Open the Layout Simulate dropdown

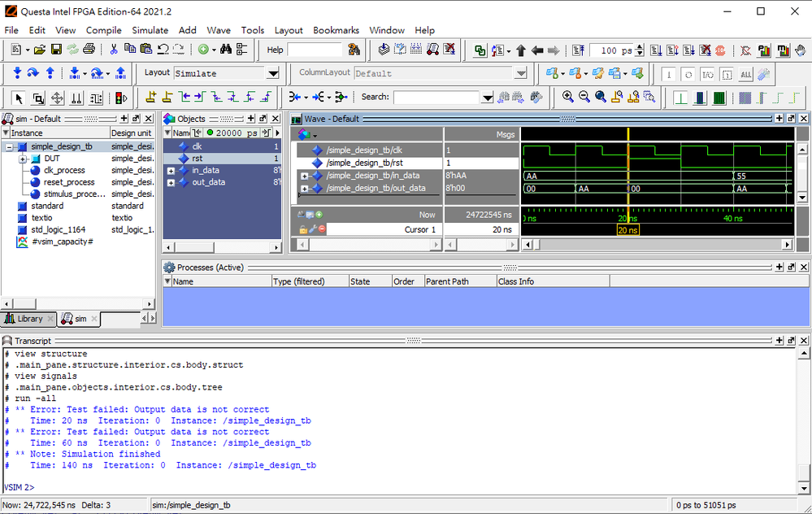pyautogui.click(x=273, y=73)
